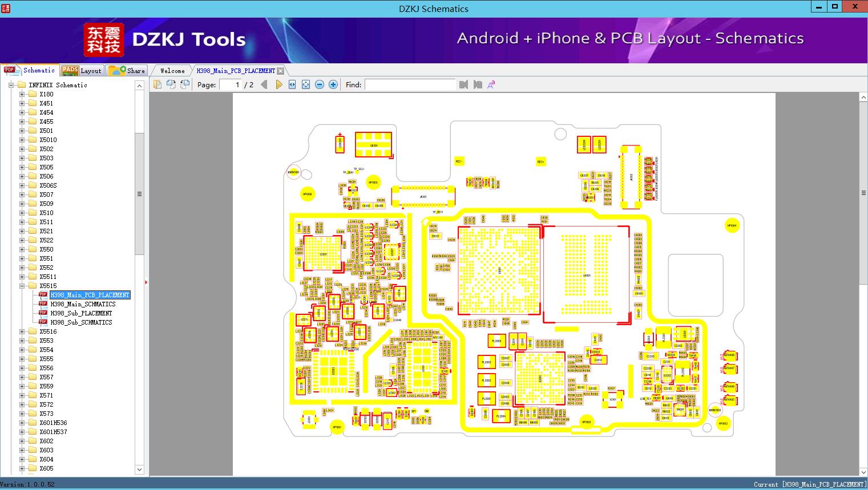Open H398_Main_SCHMATICS file
The width and height of the screenshot is (868, 490).
(83, 304)
